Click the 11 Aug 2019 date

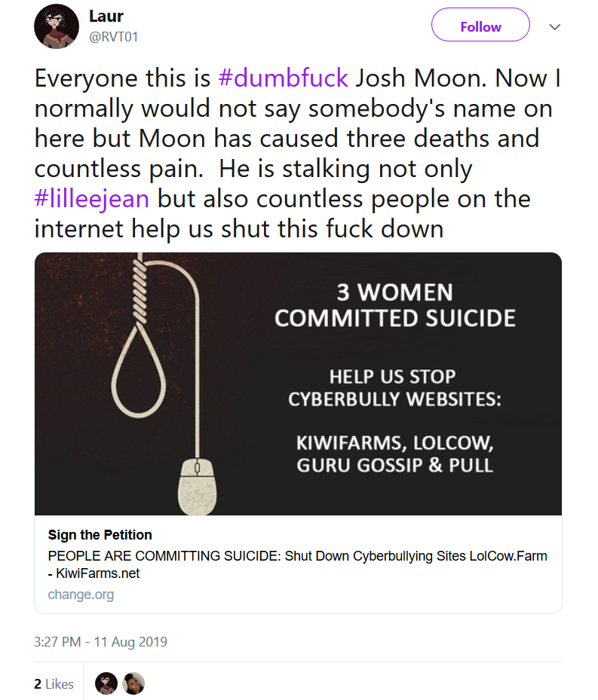(x=130, y=641)
